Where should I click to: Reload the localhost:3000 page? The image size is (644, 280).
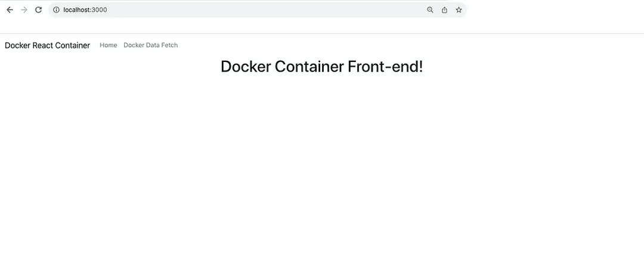point(39,10)
